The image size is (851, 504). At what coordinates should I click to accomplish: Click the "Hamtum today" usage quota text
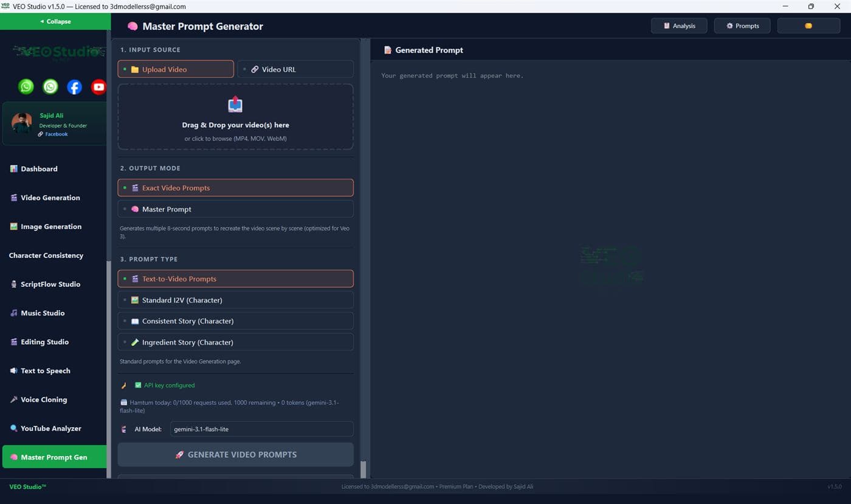[229, 406]
